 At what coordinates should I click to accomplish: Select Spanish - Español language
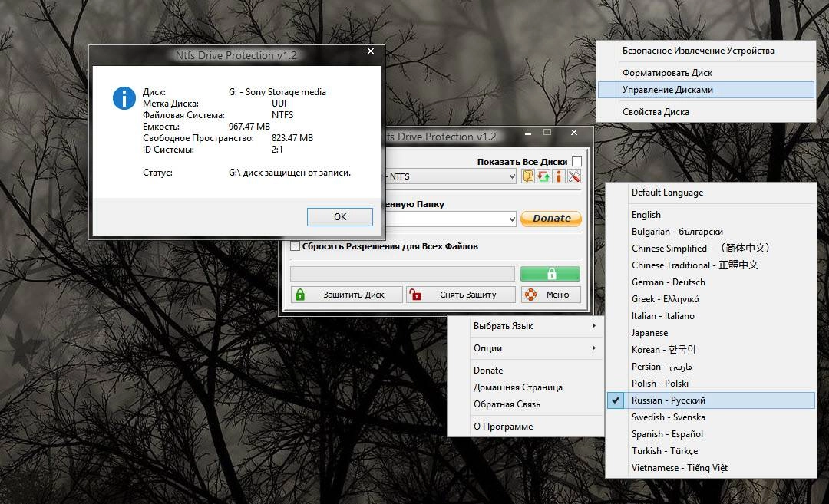pos(711,434)
